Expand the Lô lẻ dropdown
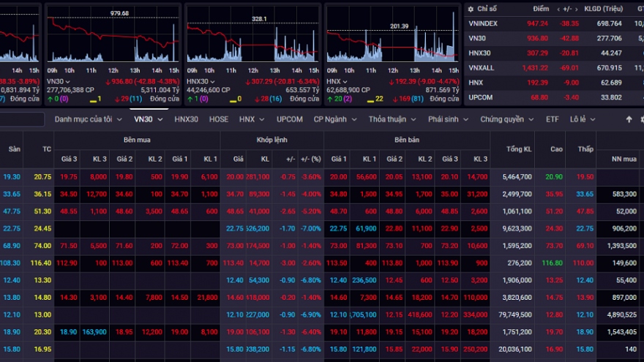Screen dimensions: 644x362 [x=583, y=119]
